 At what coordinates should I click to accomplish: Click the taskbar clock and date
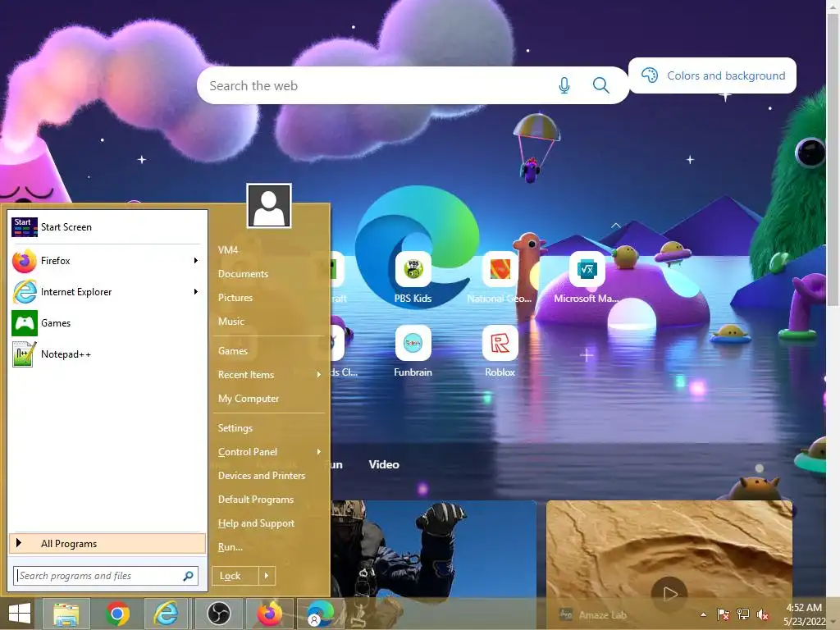click(x=804, y=614)
